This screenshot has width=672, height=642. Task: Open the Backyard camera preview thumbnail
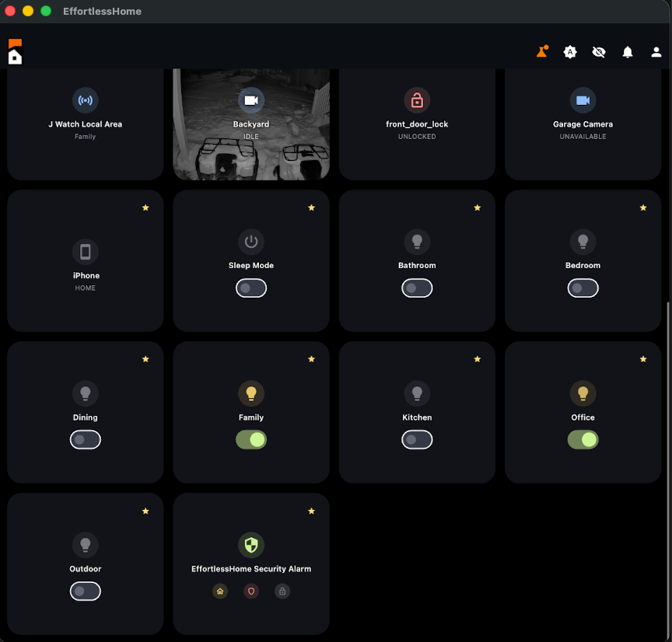pyautogui.click(x=250, y=124)
